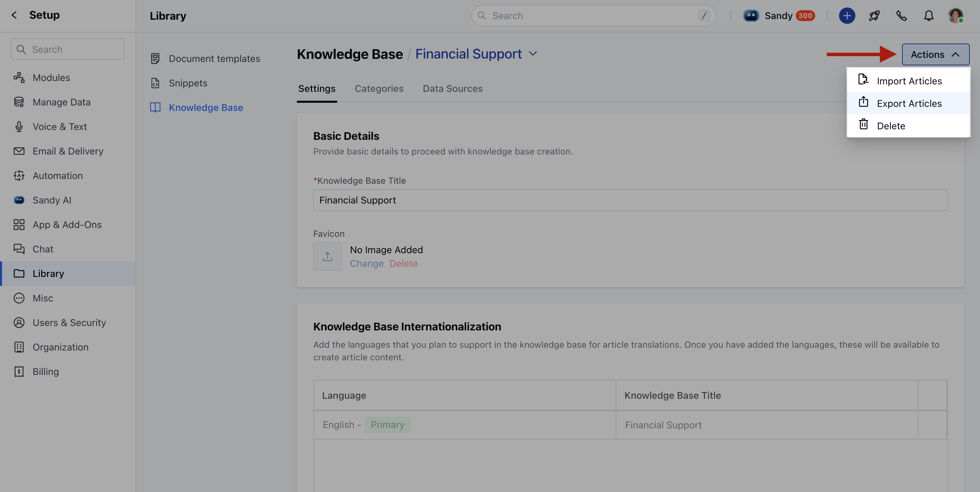This screenshot has width=980, height=492.
Task: Click the favicon upload placeholder icon
Action: click(x=327, y=257)
